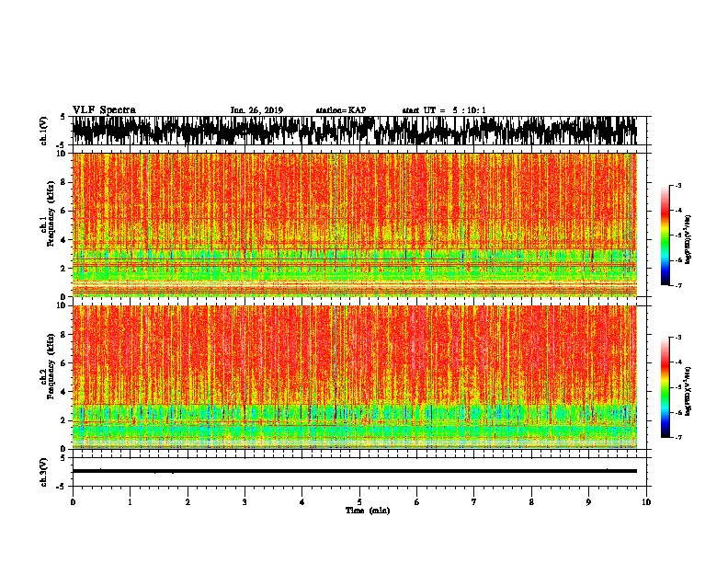This screenshot has height=563, width=728.
Task: Click the 'station=KAP' header label
Action: coord(341,110)
